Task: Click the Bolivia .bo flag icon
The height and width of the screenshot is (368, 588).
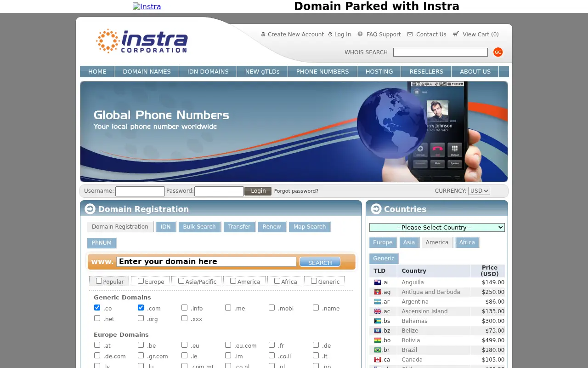Action: [x=378, y=340]
